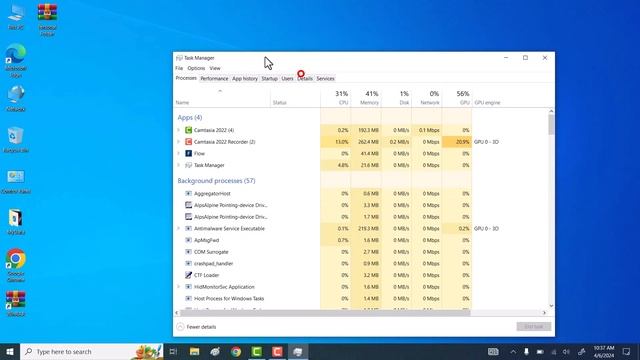Switch to the Services tab
This screenshot has width=640, height=360.
point(325,78)
